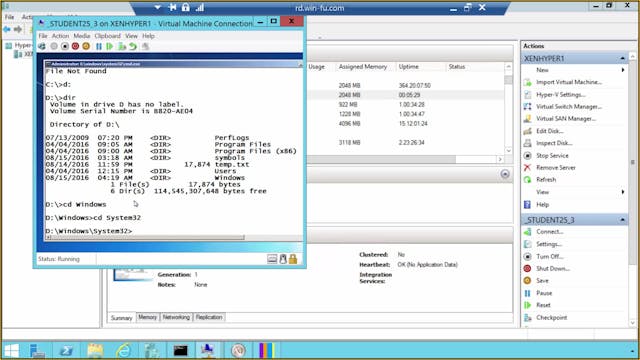Create a checkpoint with the toolbar icon
This screenshot has height=360, width=640.
[x=122, y=47]
